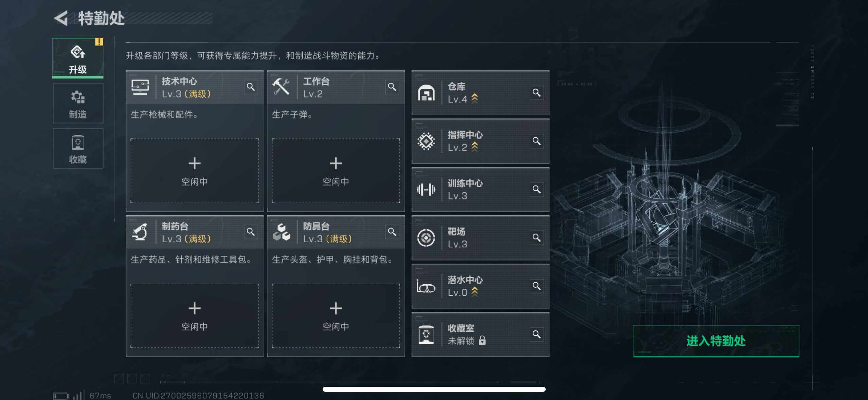868x400 pixels.
Task: Inspect 靶场 via magnifier icon
Action: 537,237
